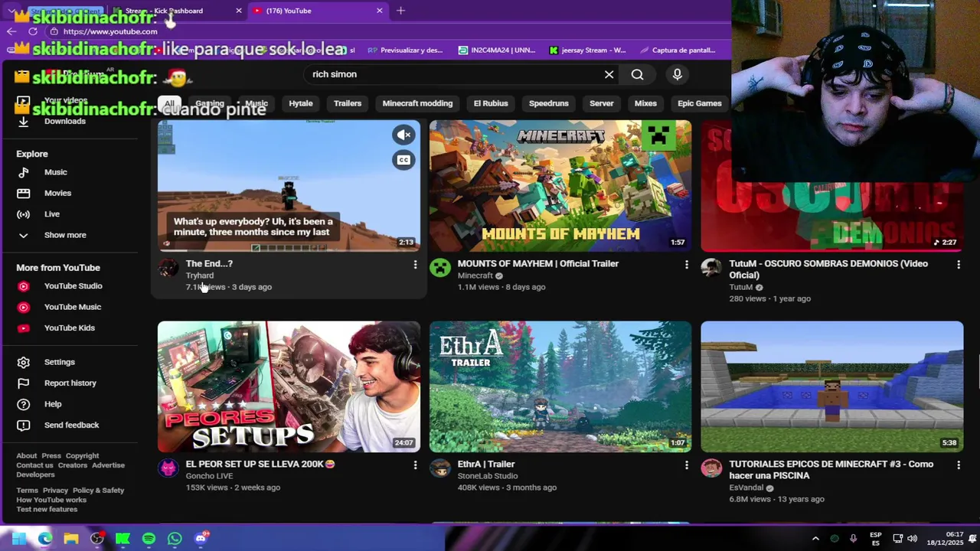Show hidden tray icons chevron in taskbar

(815, 539)
